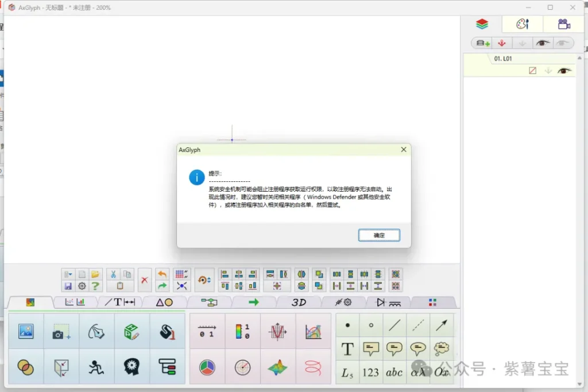Select the 3D surface plot tool
The width and height of the screenshot is (588, 392).
278,367
